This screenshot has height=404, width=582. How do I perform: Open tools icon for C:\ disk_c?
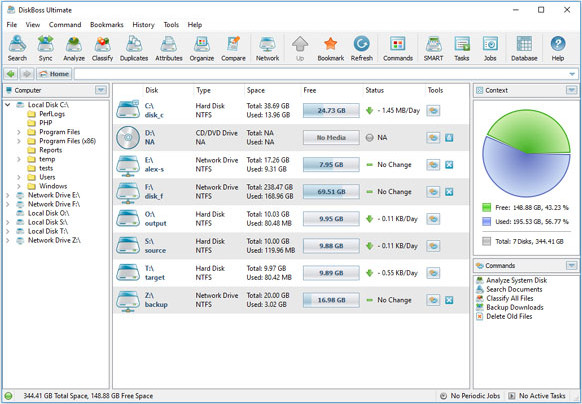point(433,111)
